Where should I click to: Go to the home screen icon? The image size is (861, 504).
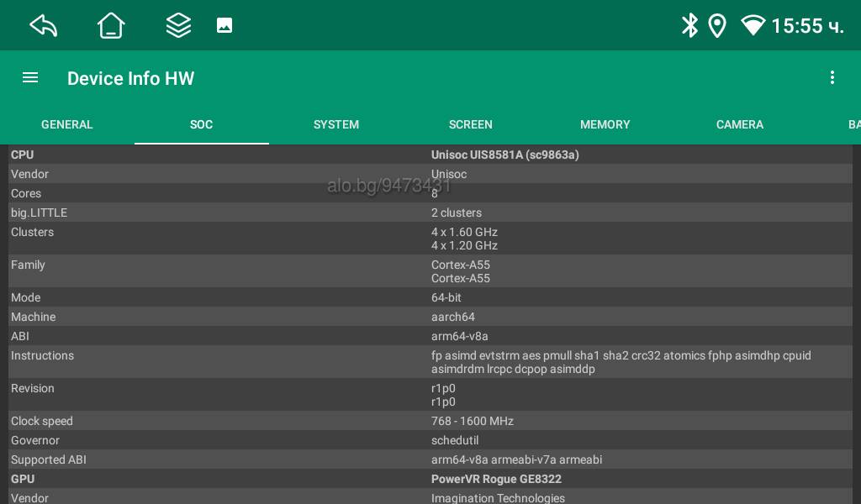(x=111, y=25)
